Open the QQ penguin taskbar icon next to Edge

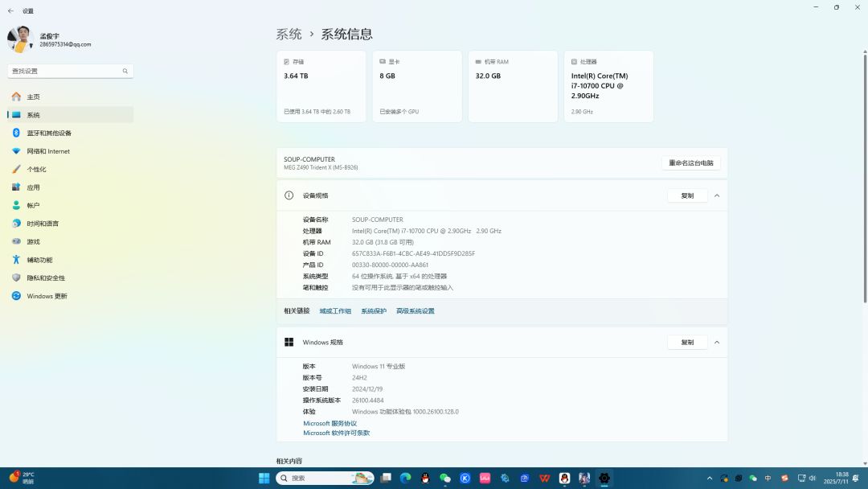[x=425, y=478]
